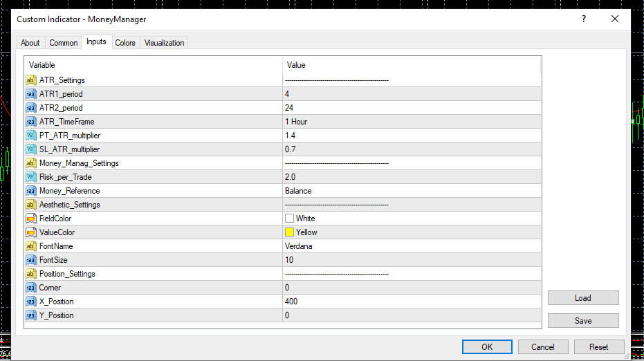Image resolution: width=644 pixels, height=361 pixels.
Task: Save inputs with the Save button
Action: [x=583, y=320]
